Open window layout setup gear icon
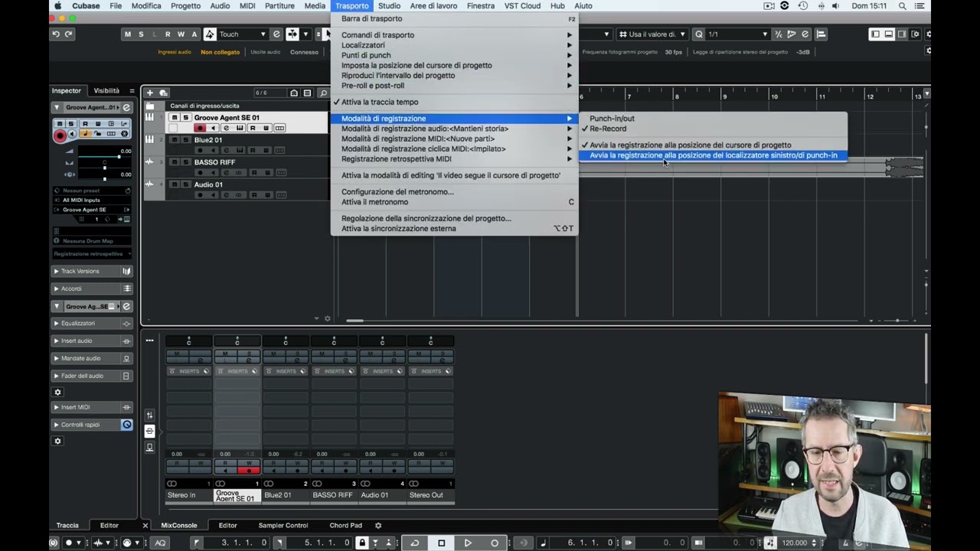This screenshot has width=980, height=551. 916,34
